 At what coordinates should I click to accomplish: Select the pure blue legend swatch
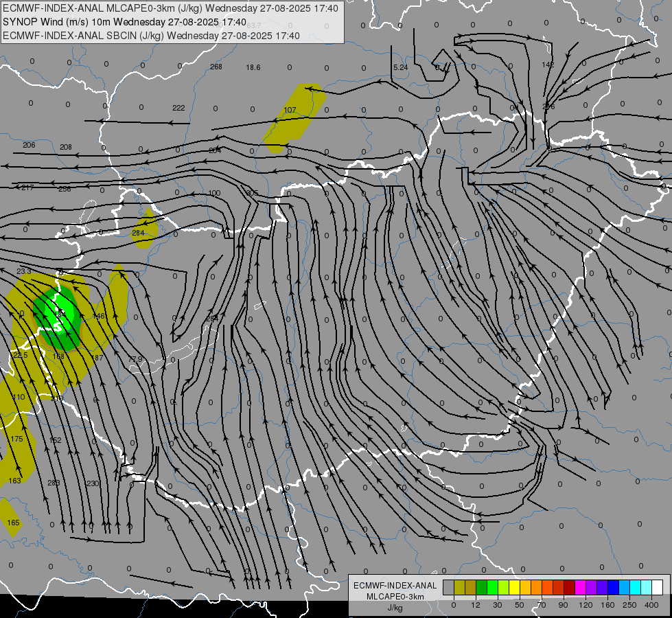pyautogui.click(x=613, y=587)
